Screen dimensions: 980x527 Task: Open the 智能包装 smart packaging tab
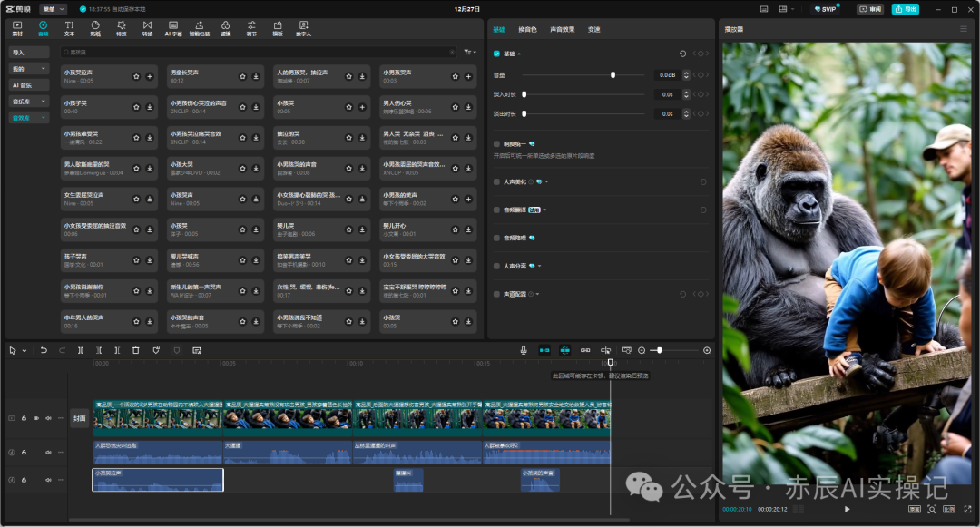click(x=200, y=28)
